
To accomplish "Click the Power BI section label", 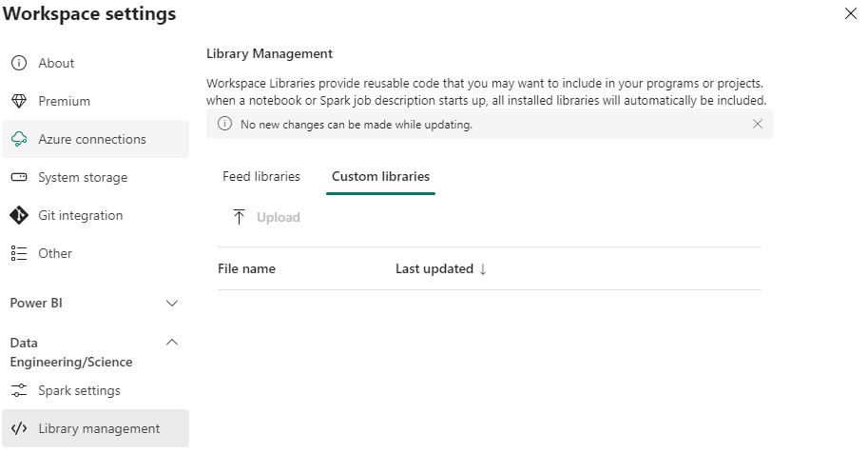I will point(36,304).
